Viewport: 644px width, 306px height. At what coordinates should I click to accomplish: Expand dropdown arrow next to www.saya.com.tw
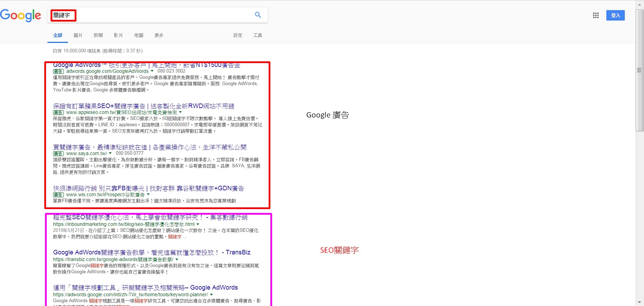(110, 153)
